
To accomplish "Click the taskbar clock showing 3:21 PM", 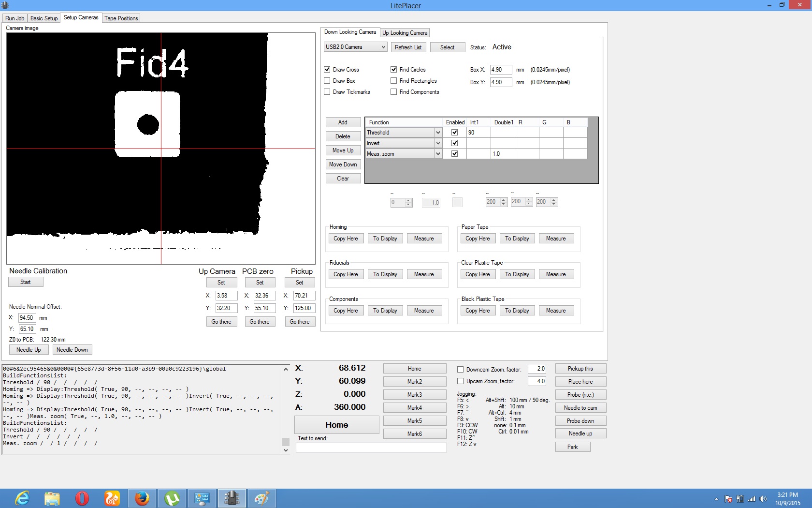I will pos(787,499).
